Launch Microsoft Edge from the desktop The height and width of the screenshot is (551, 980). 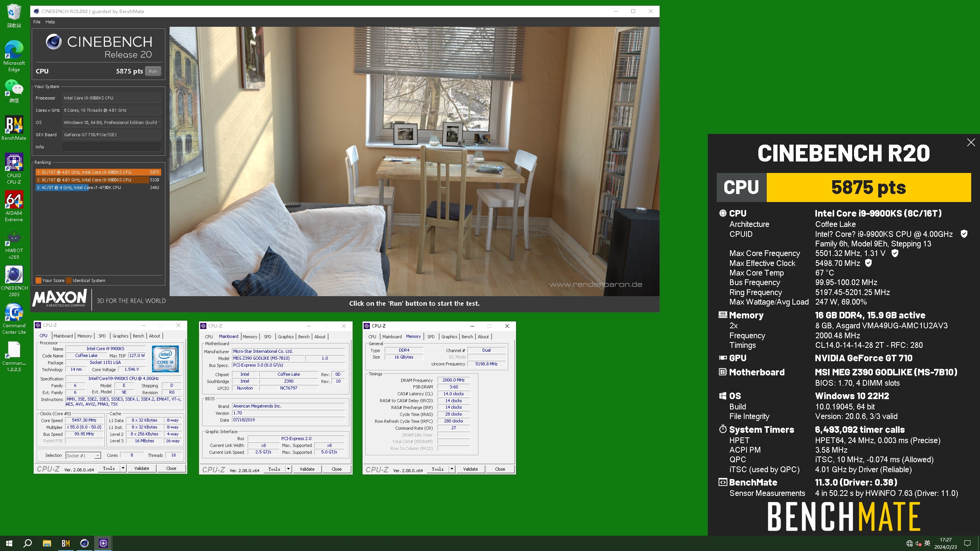[14, 56]
